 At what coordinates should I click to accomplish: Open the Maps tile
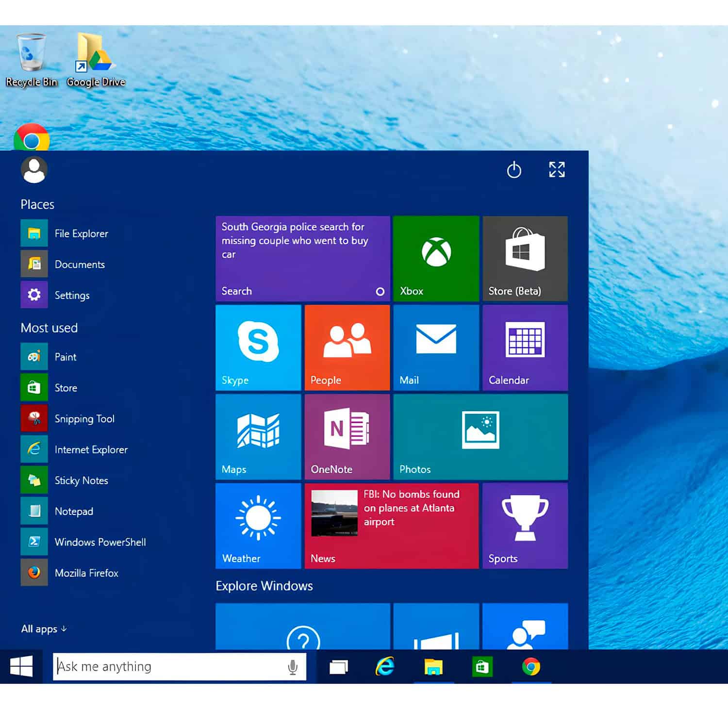click(258, 435)
